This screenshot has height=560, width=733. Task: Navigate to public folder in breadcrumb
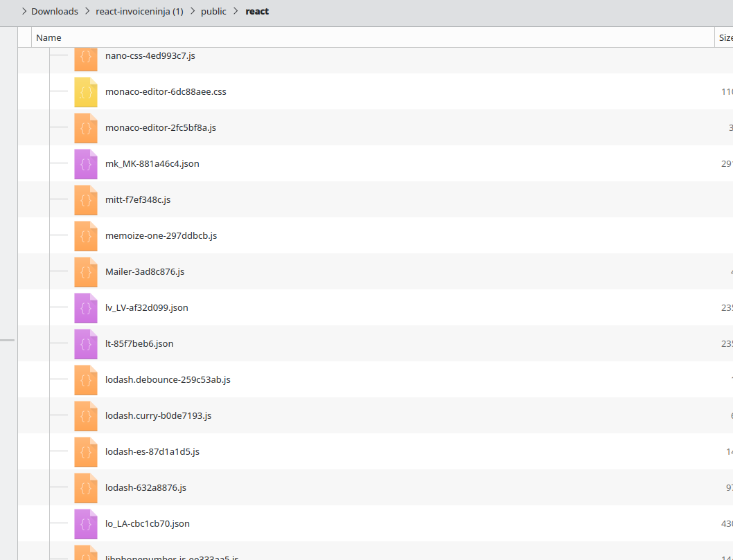213,11
